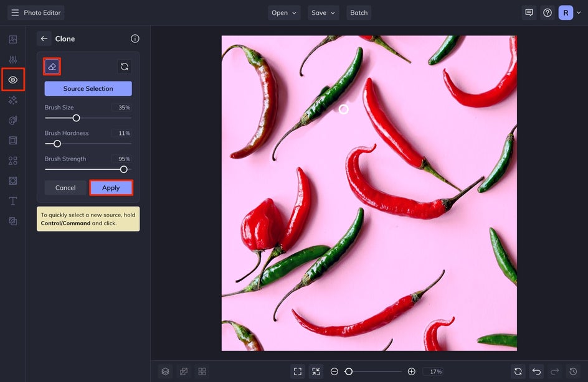This screenshot has height=382, width=588.
Task: Edit the Brush Strength 95% value field
Action: (x=121, y=159)
